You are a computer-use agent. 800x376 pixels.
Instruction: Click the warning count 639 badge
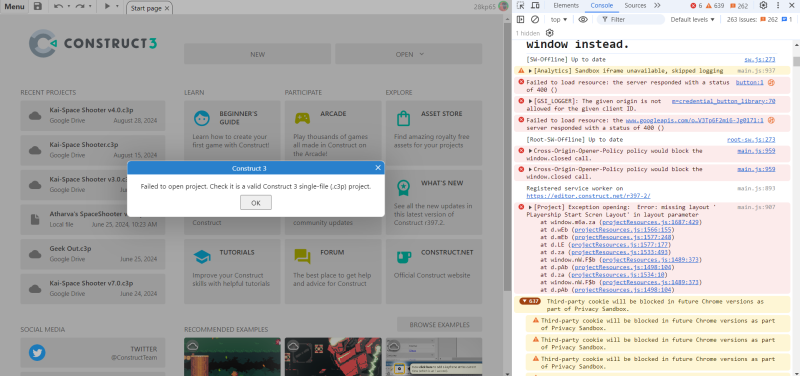coord(715,6)
